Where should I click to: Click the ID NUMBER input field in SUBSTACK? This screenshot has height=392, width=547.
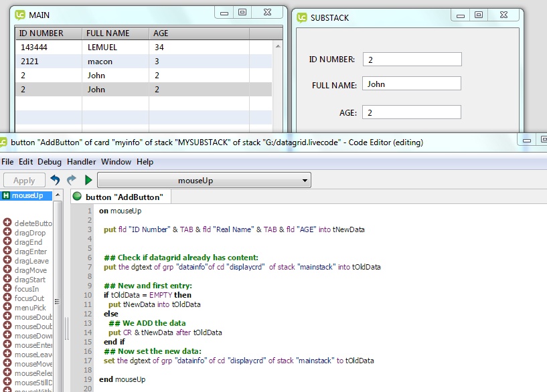tap(412, 60)
